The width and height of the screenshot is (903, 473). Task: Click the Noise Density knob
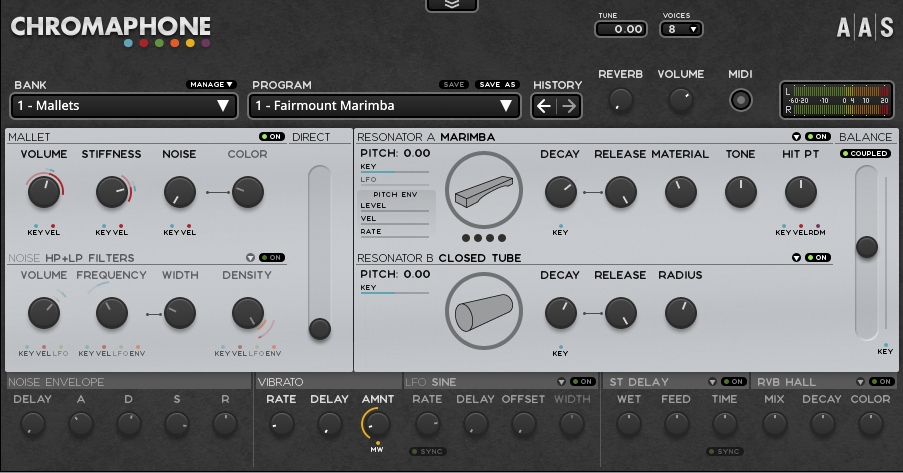248,313
